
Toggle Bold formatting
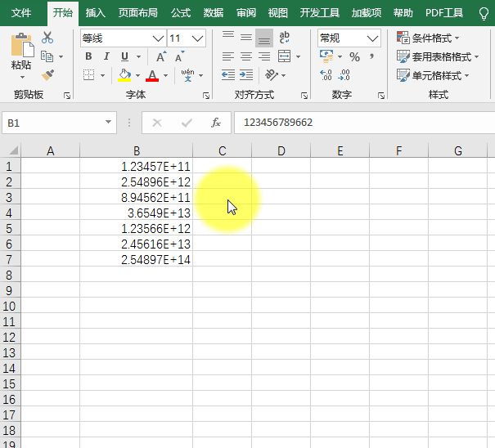pos(88,56)
